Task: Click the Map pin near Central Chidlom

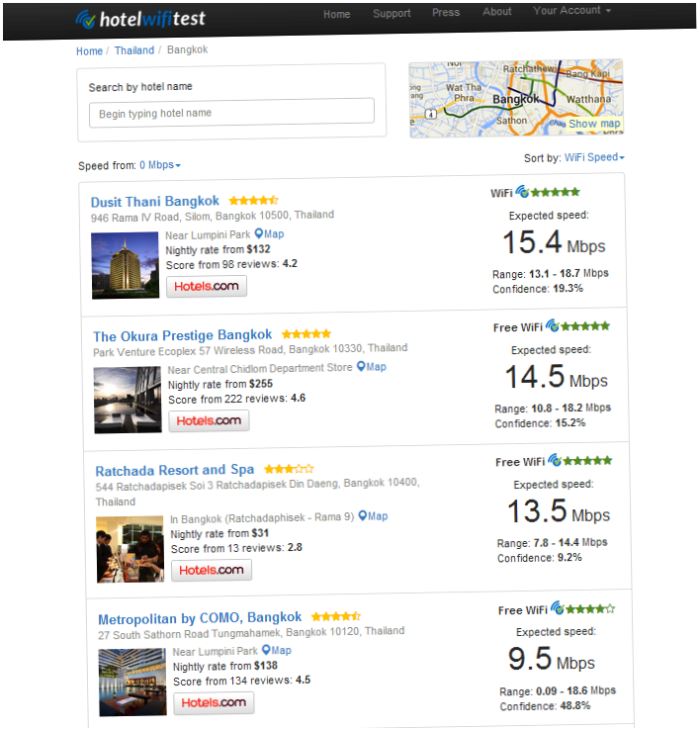Action: [x=372, y=367]
